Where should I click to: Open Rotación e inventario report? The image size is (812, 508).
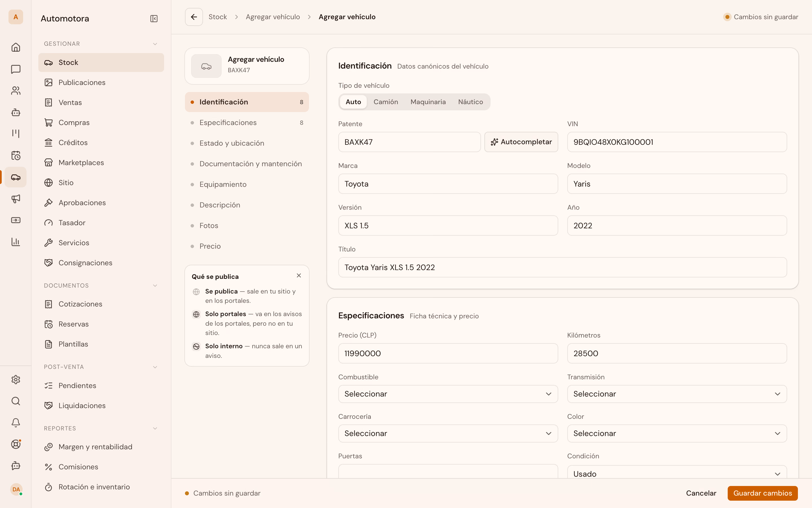coord(101,487)
